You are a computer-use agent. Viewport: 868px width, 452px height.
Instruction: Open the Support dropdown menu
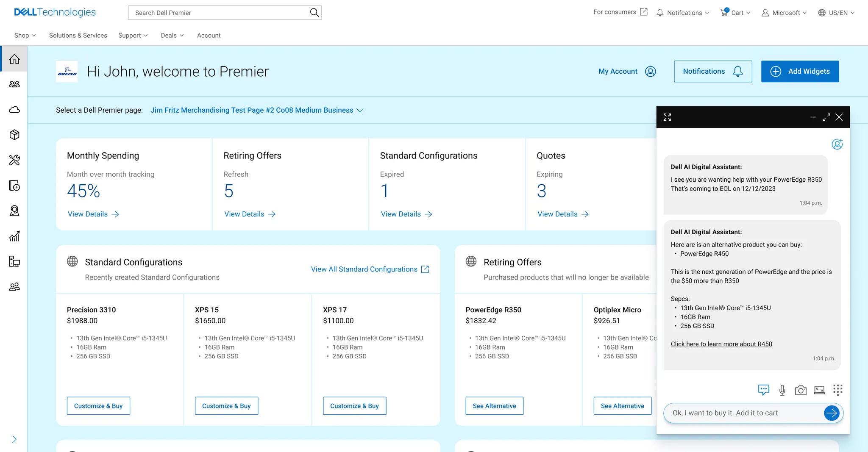tap(133, 36)
